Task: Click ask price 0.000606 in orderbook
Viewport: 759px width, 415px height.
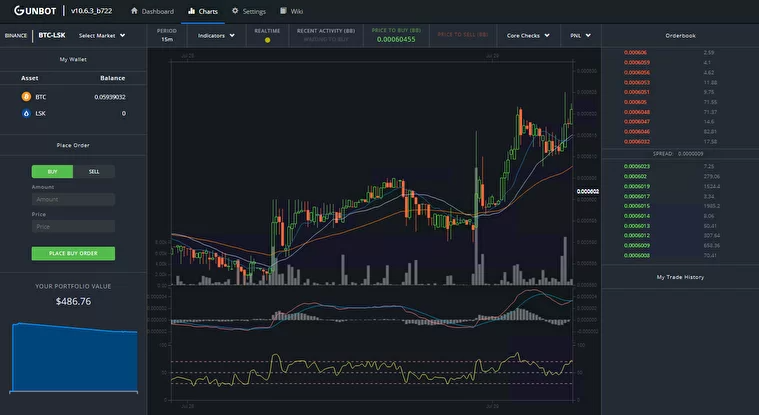Action: point(635,52)
